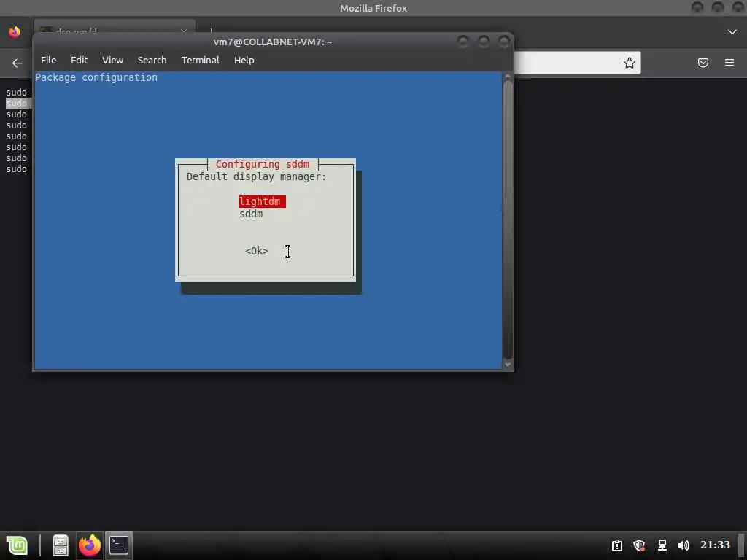
Task: Open the terminal View menu
Action: click(112, 60)
